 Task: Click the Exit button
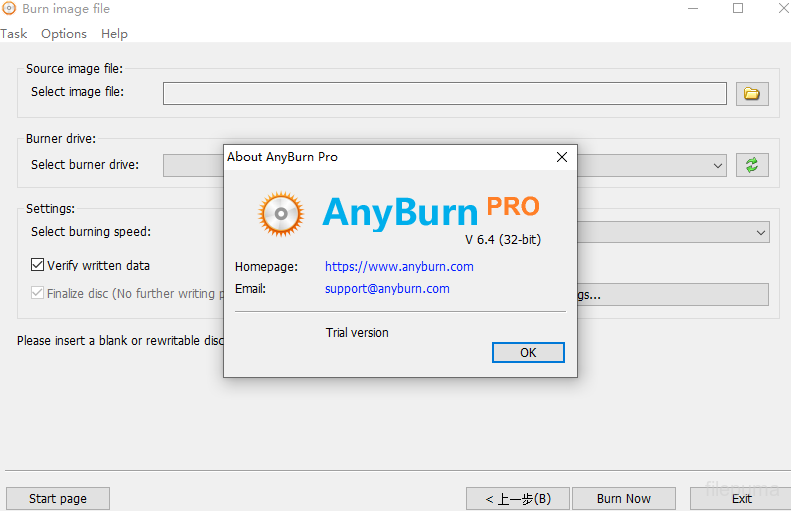coord(742,498)
